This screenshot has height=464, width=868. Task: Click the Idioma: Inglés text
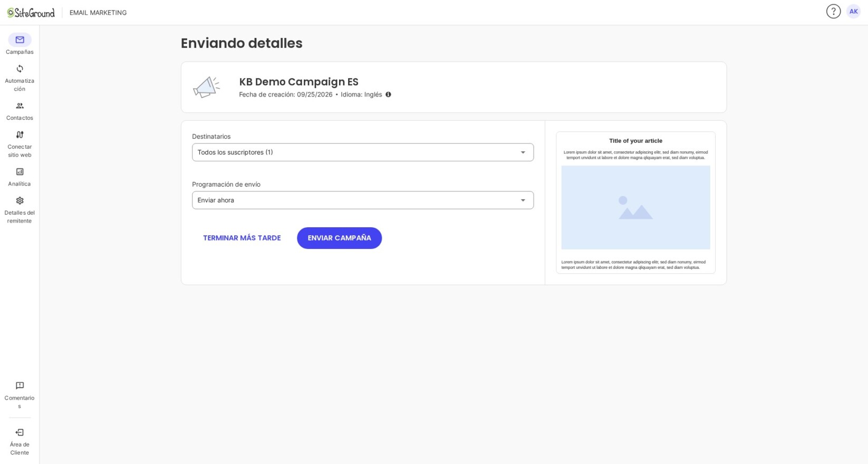pyautogui.click(x=361, y=94)
